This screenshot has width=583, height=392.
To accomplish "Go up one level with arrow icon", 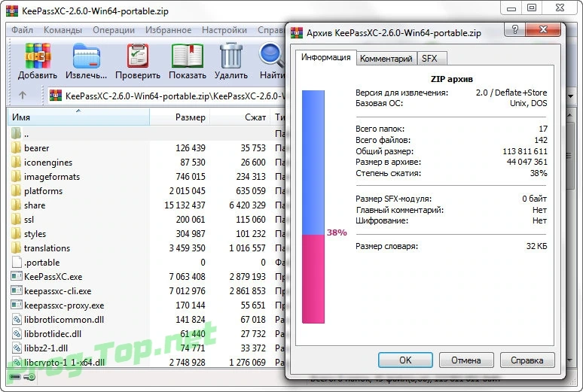I will pos(23,96).
